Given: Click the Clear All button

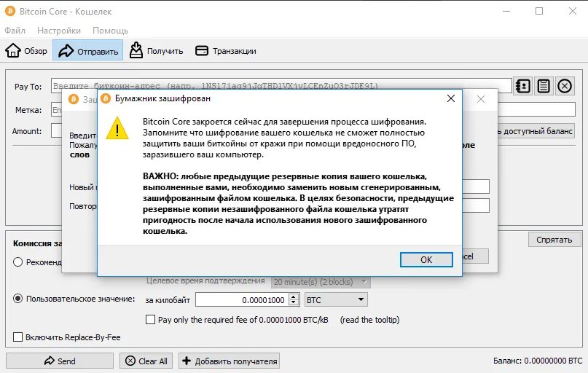Looking at the screenshot, I should tap(146, 361).
